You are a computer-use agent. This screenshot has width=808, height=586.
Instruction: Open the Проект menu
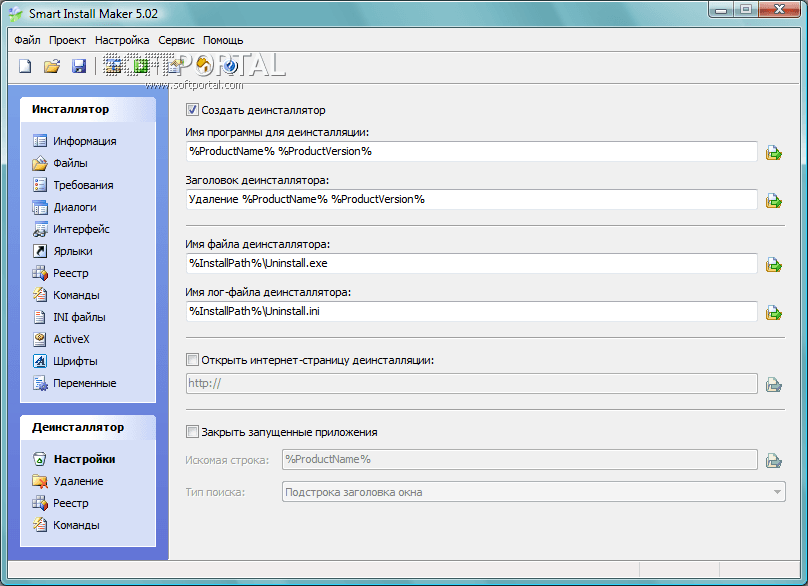[68, 40]
